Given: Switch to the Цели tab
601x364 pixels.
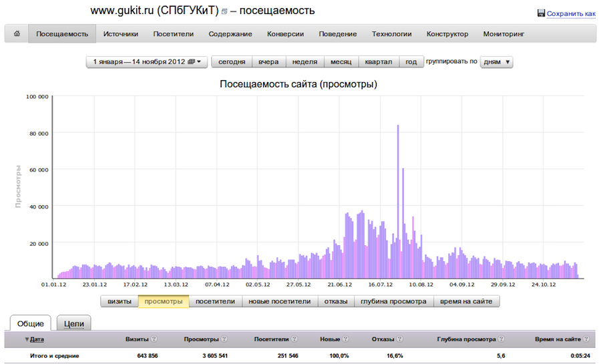Looking at the screenshot, I should (x=73, y=323).
